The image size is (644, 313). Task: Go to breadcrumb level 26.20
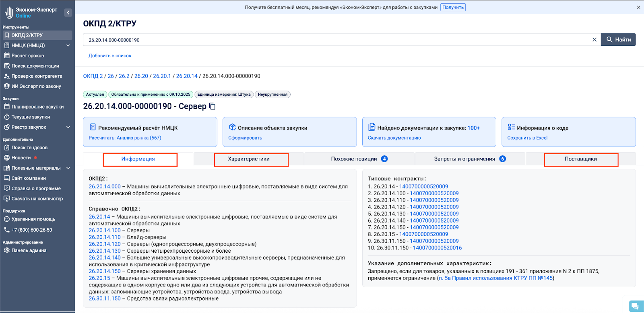[141, 76]
